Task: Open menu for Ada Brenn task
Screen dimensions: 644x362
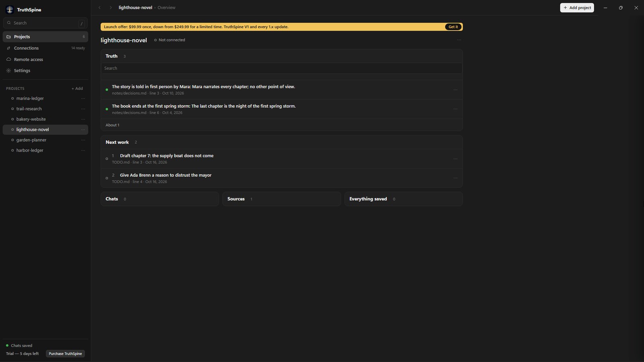Action: 455,178
